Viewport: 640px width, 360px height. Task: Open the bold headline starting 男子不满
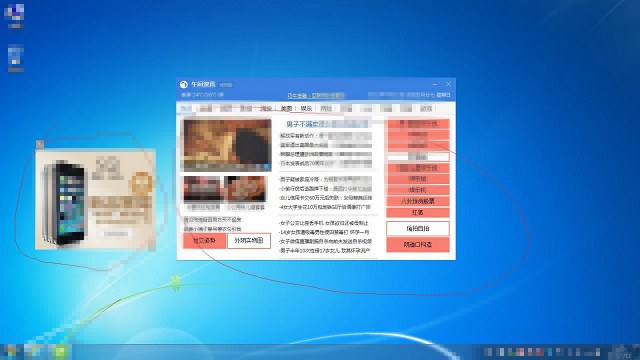pos(327,124)
